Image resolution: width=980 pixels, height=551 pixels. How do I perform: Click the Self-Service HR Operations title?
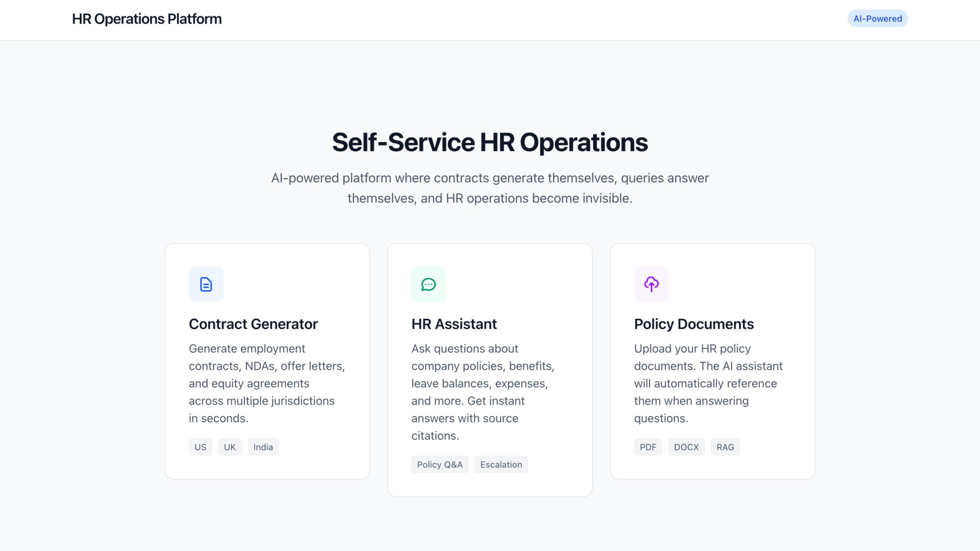tap(490, 142)
